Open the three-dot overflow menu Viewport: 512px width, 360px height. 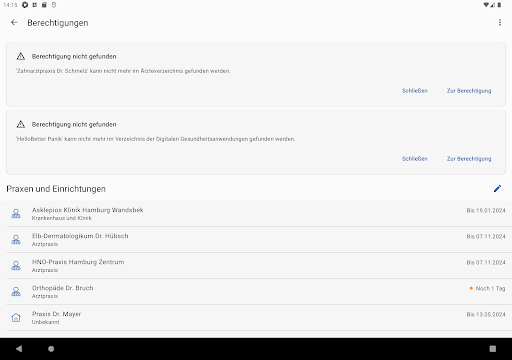500,22
